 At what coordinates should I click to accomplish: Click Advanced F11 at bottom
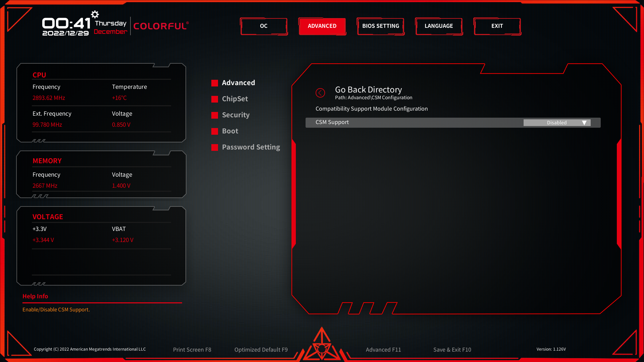point(383,350)
